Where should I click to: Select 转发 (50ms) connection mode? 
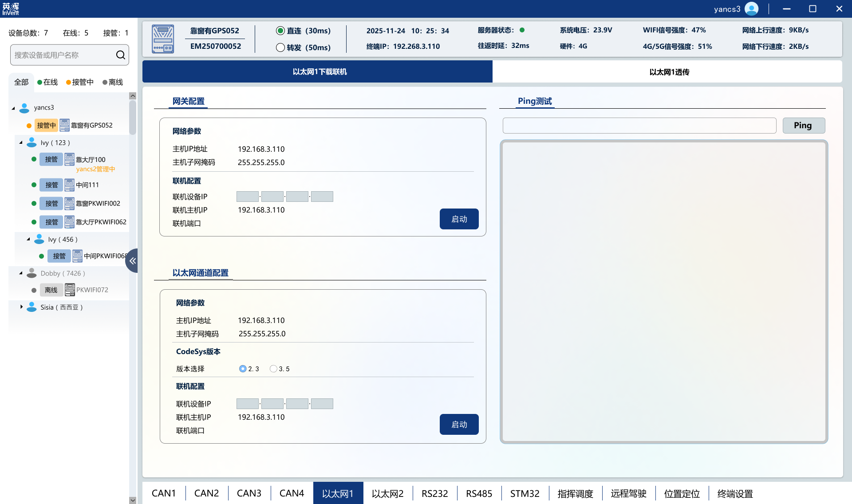click(x=280, y=47)
